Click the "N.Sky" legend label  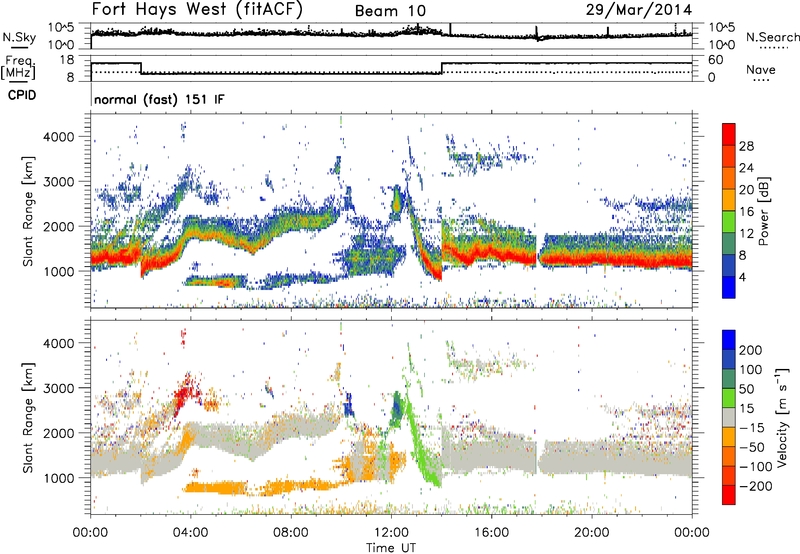19,37
